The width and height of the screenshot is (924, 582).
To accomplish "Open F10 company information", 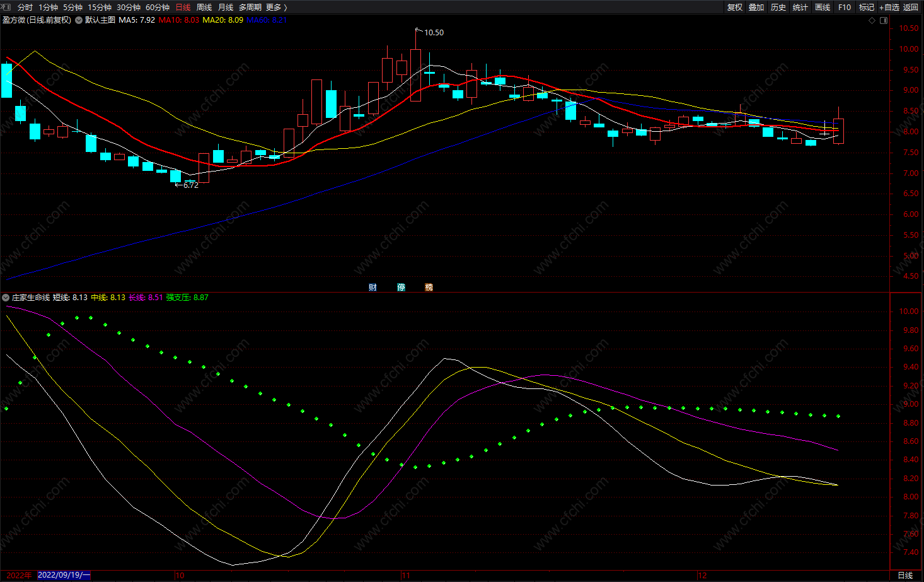I will (x=845, y=8).
